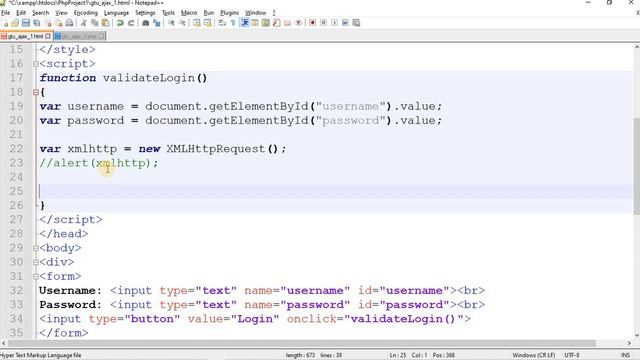
Task: Click the Close All toolbar icon
Action: click(59, 23)
